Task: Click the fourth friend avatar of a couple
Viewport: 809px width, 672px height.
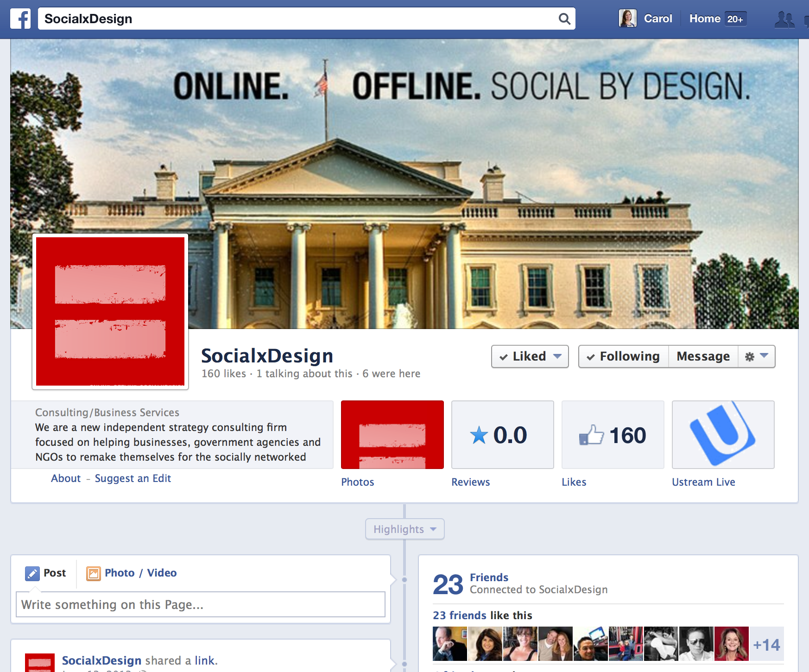Action: click(556, 644)
